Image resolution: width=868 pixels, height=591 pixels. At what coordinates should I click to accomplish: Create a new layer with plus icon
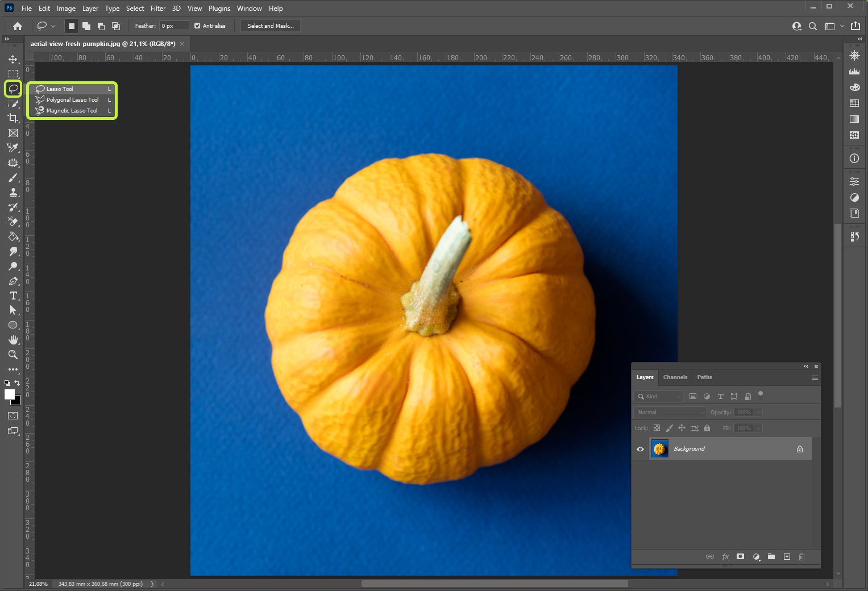(787, 557)
